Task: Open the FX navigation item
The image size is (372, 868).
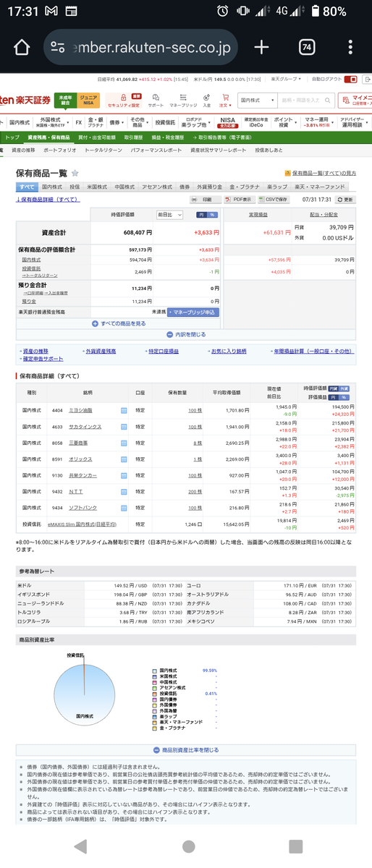Action: tap(78, 122)
